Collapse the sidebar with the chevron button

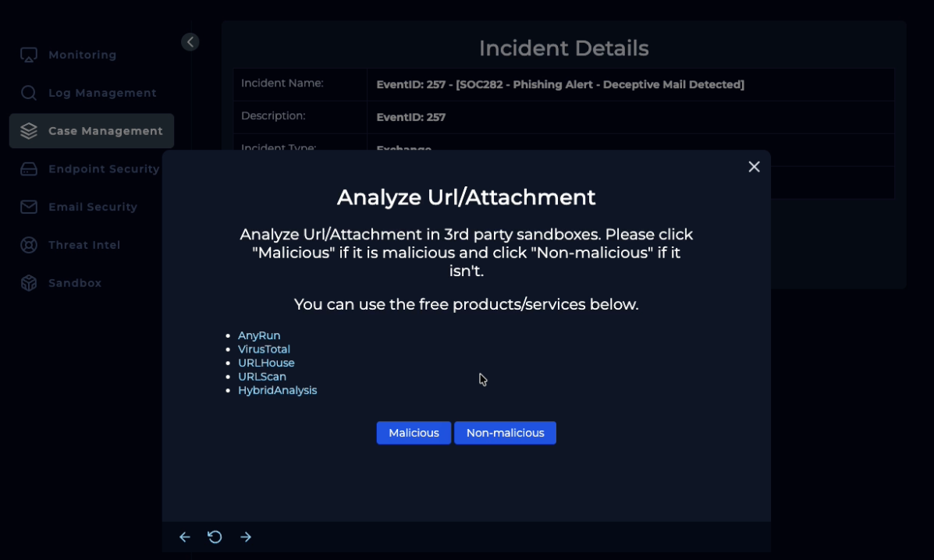[x=190, y=42]
